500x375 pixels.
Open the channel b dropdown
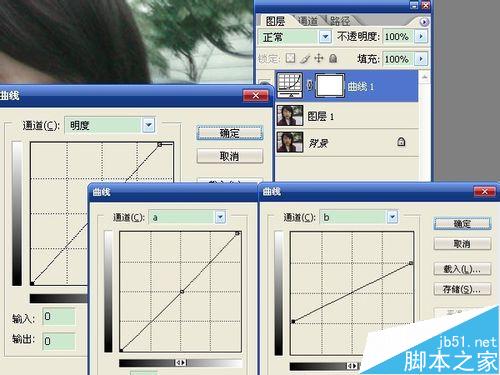[392, 217]
